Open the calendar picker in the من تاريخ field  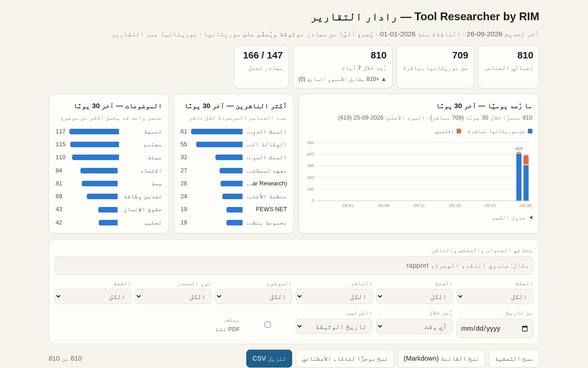pos(525,328)
